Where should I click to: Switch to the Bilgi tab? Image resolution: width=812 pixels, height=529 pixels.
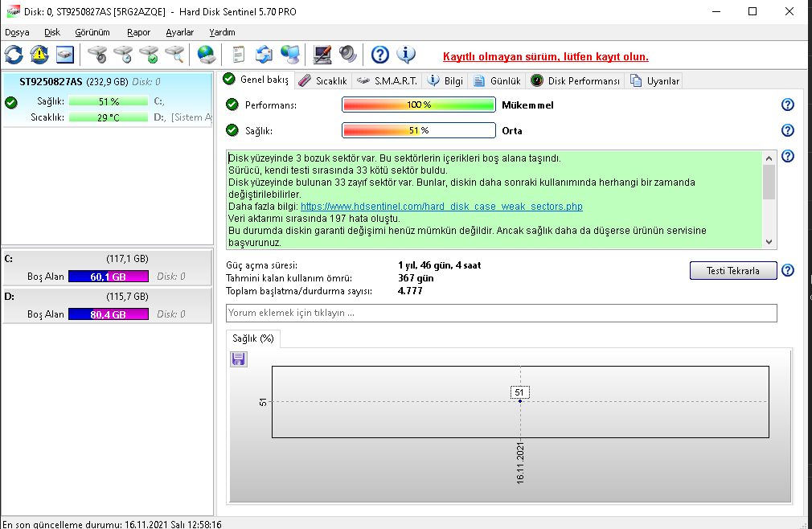point(446,80)
